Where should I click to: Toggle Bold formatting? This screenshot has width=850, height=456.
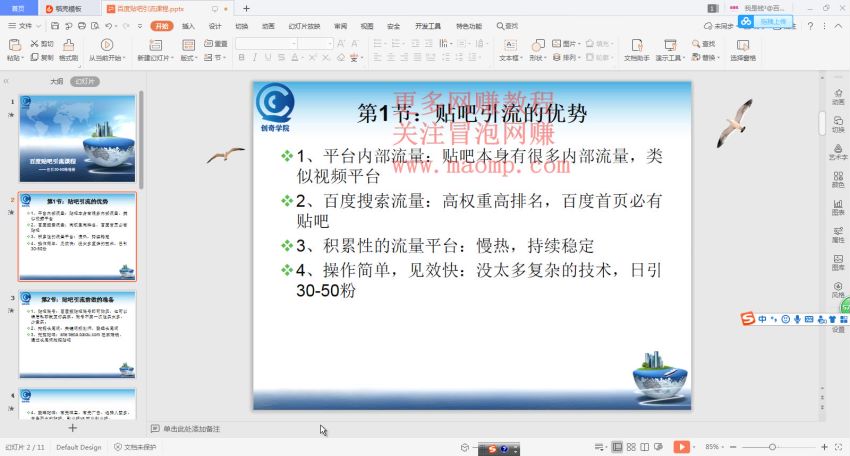tap(241, 57)
